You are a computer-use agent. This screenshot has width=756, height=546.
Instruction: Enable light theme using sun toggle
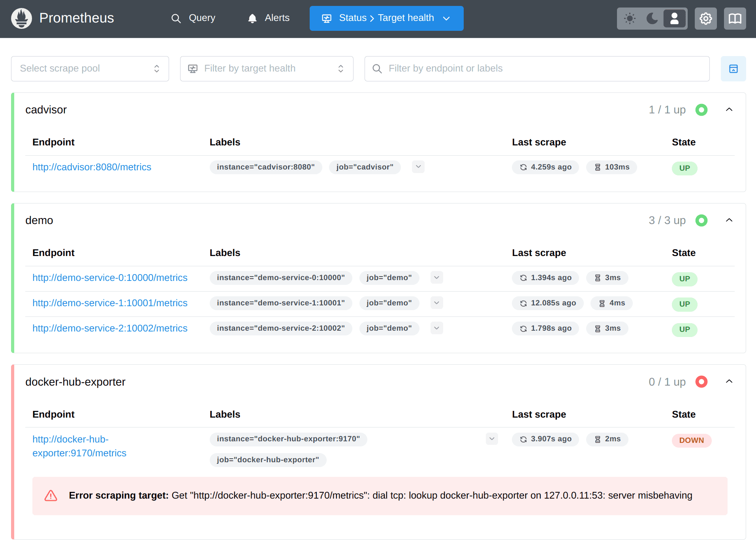(x=630, y=18)
